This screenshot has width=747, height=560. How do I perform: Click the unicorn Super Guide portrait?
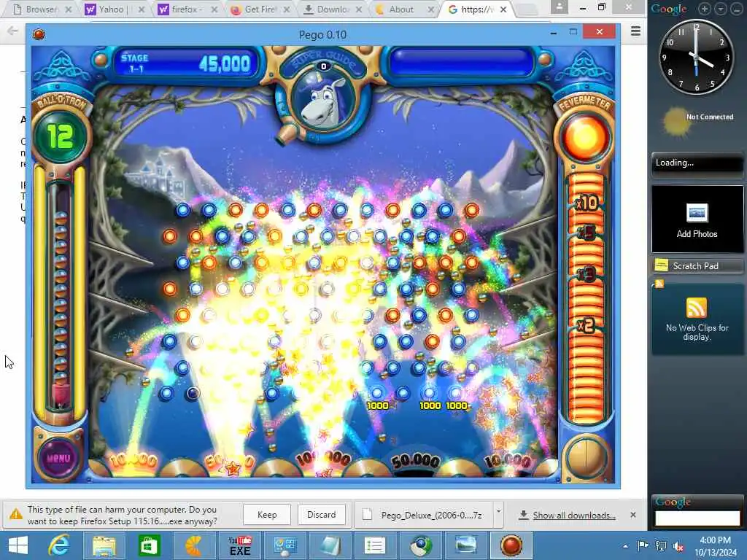[x=323, y=102]
